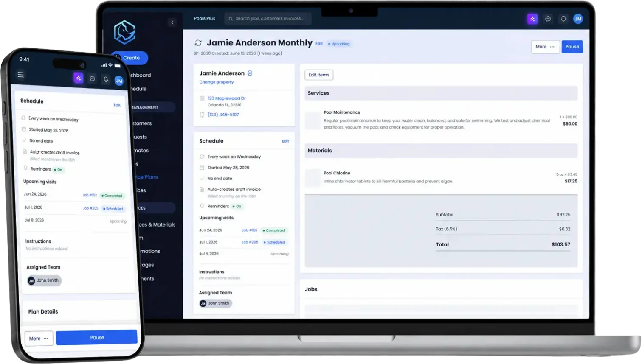This screenshot has width=642, height=364.
Task: Select the Service Plans item in laptop sidebar
Action: [x=146, y=177]
